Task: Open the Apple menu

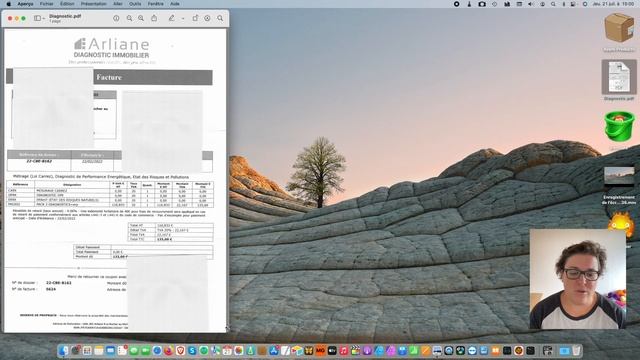Action: [9, 4]
